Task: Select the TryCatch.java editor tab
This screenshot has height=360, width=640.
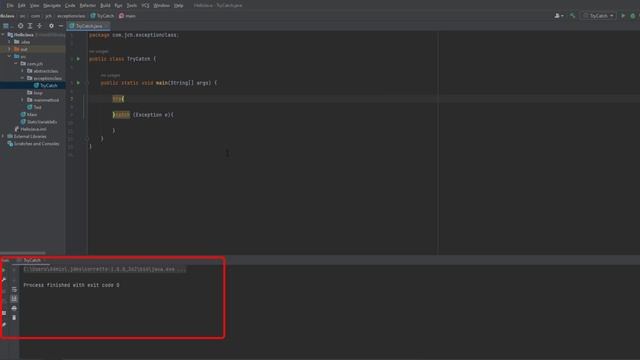Action: tap(89, 26)
